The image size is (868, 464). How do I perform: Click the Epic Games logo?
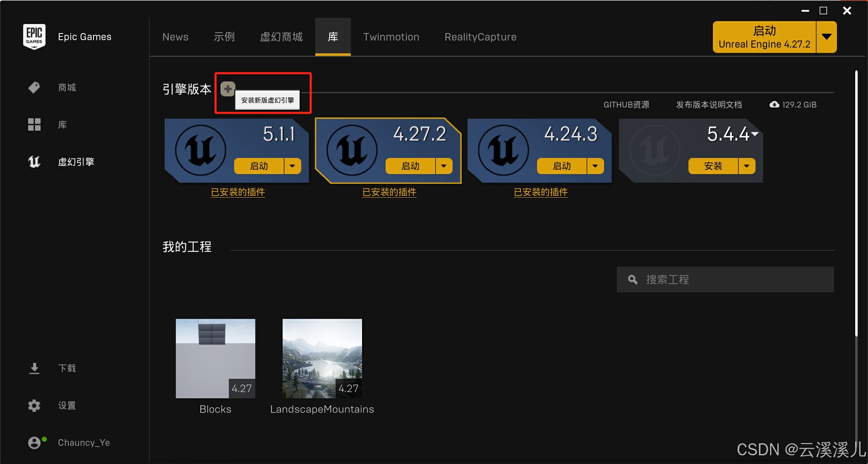(x=34, y=36)
